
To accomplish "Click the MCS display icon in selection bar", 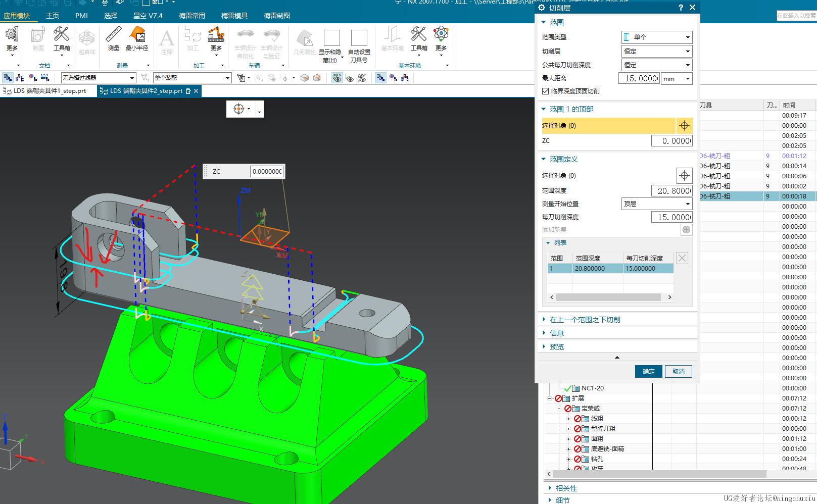I will coord(337,78).
